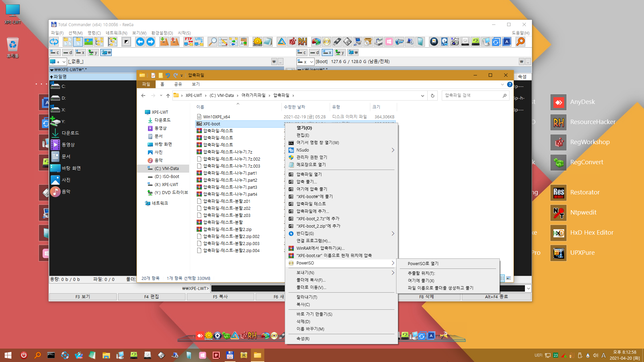644x362 pixels.
Task: Click the thumbnail image view icon in toolbar
Action: 89,42
